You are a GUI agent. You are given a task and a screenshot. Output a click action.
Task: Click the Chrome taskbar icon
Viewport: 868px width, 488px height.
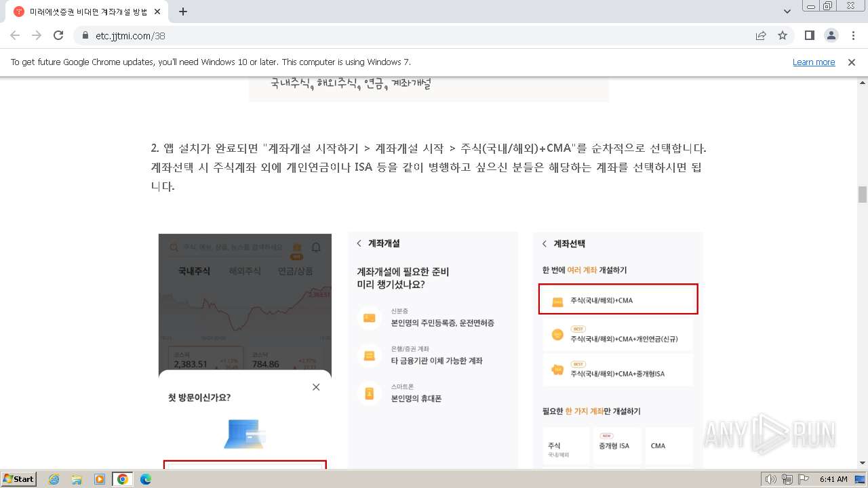pos(123,479)
